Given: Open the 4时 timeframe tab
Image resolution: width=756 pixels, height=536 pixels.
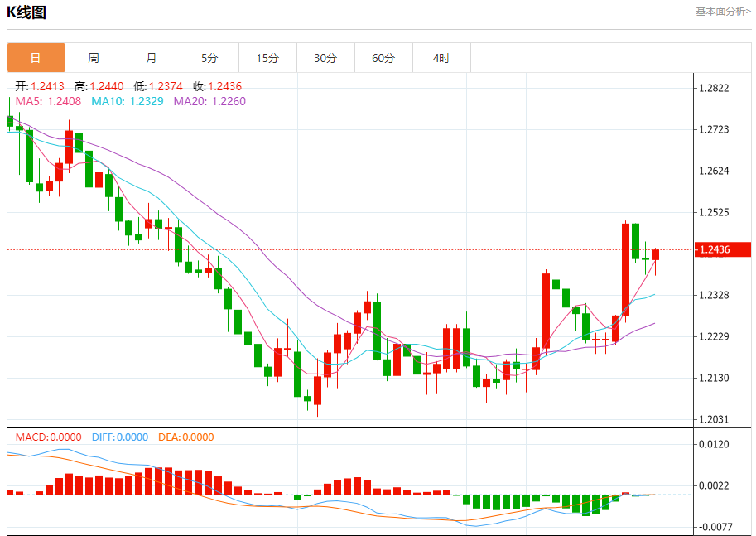Looking at the screenshot, I should tap(441, 58).
